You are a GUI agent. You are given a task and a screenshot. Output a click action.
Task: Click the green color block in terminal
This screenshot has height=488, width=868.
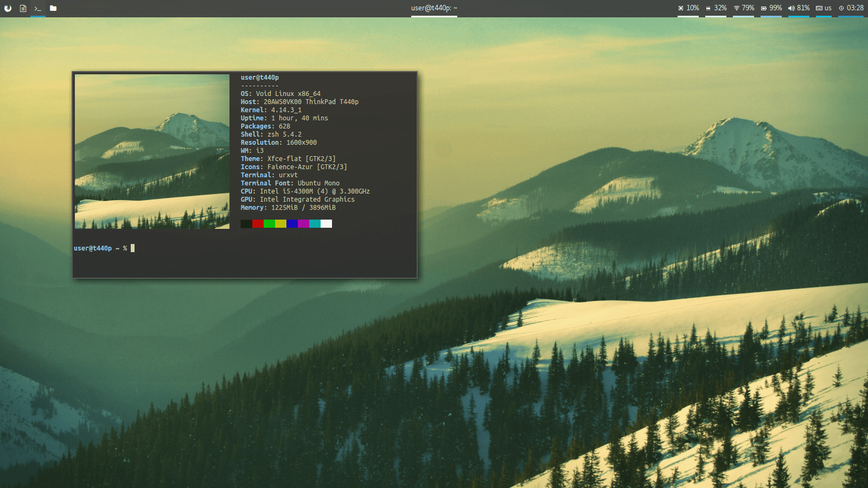(269, 223)
